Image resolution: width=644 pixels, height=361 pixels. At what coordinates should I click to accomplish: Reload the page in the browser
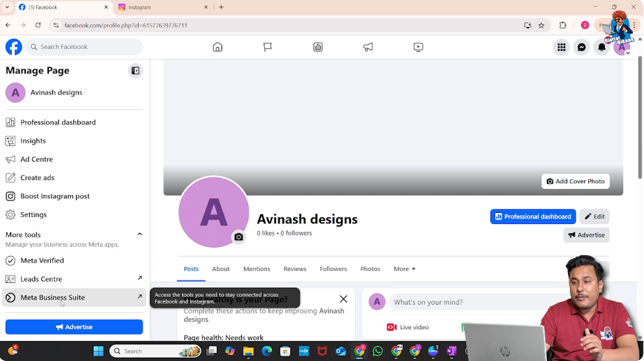point(38,25)
